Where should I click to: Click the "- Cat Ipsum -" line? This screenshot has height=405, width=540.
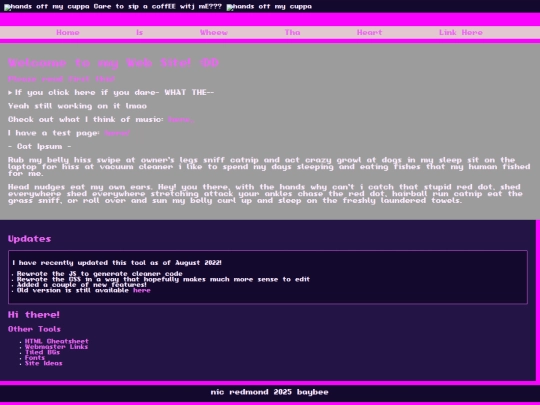coord(40,147)
